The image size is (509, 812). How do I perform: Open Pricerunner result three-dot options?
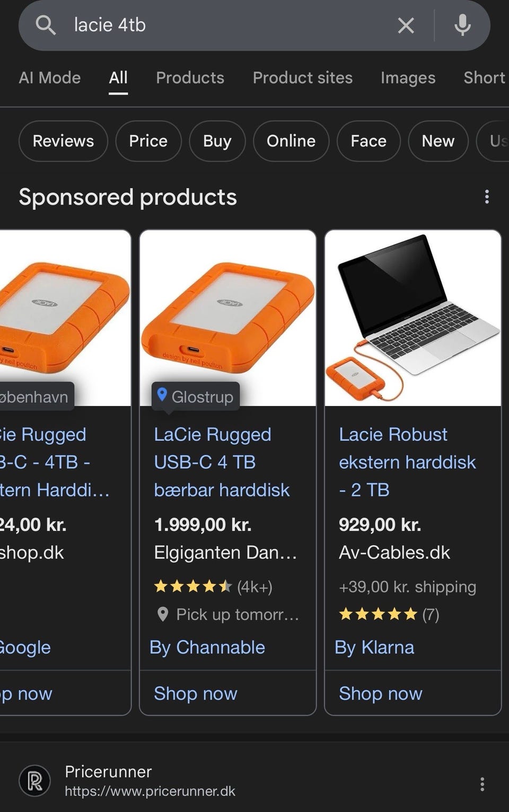(482, 784)
